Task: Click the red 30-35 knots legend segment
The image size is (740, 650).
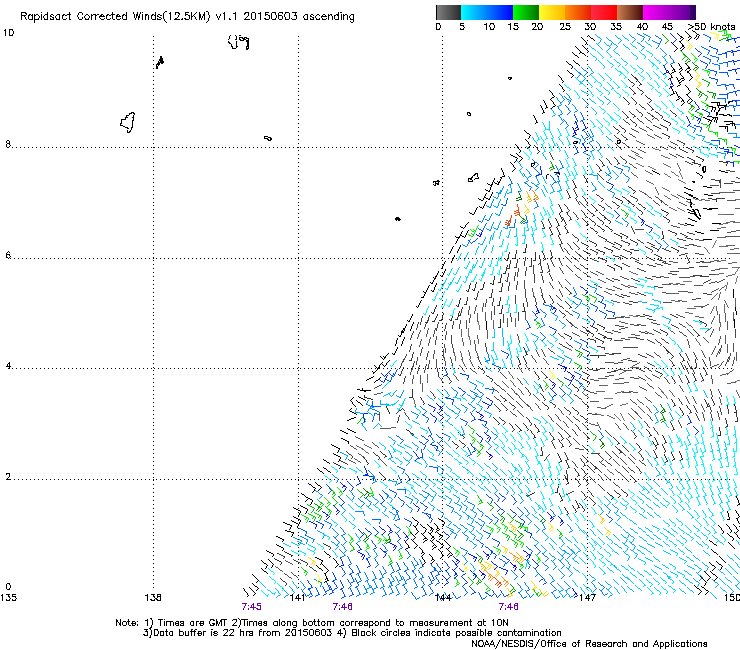Action: 604,12
